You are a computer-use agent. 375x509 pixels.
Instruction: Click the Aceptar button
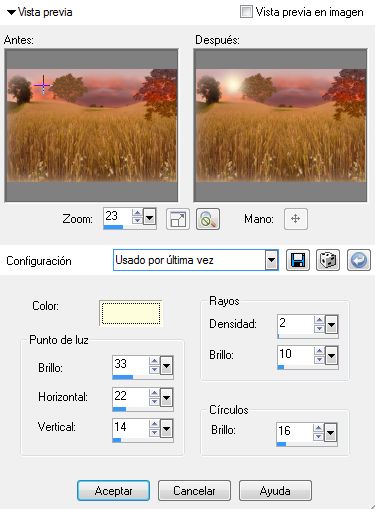pos(113,490)
